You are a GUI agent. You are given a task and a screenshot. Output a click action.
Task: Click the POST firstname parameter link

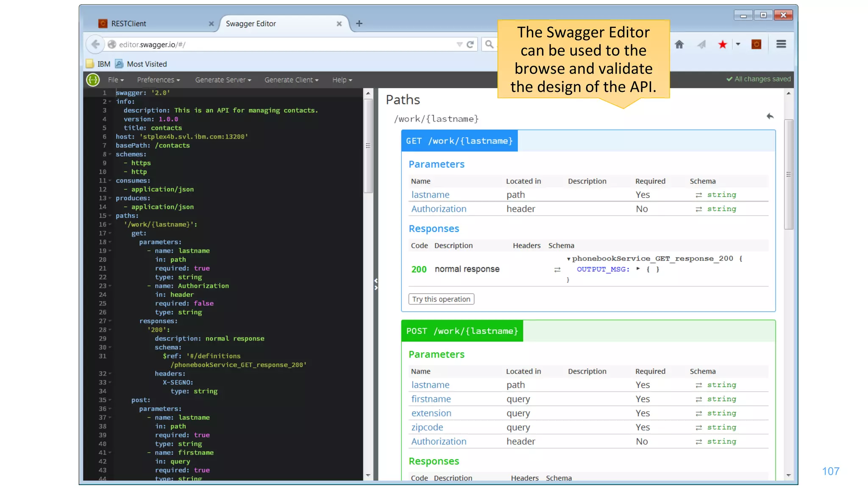tap(431, 399)
